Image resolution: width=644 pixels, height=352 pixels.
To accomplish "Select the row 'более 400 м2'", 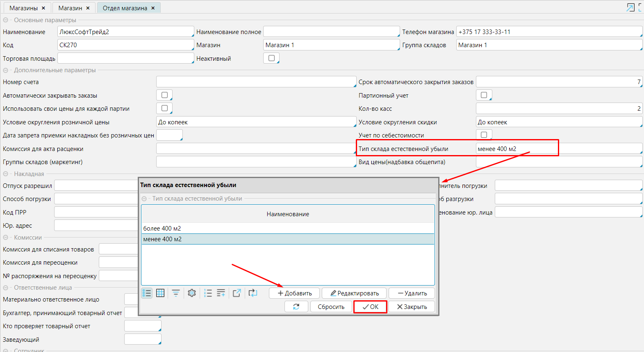I will (287, 229).
